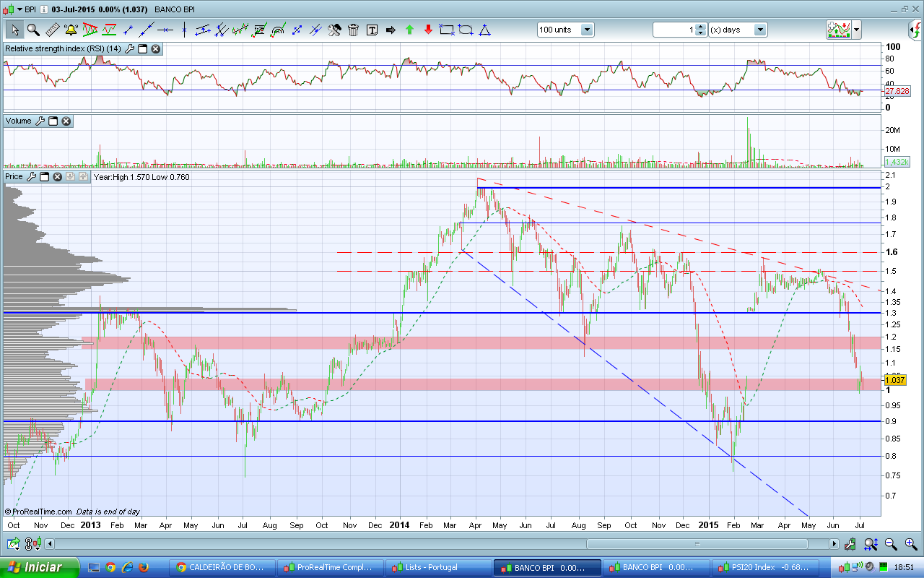Switch to Lists - Portugal taskbar window
The image size is (924, 578).
point(437,567)
